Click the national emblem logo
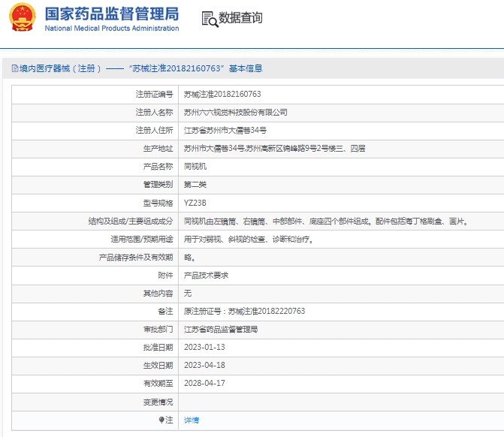 click(22, 17)
